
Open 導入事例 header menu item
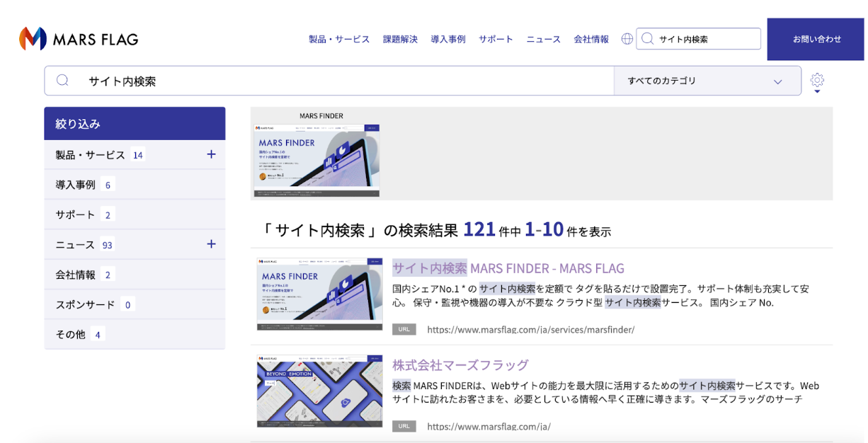pyautogui.click(x=448, y=39)
